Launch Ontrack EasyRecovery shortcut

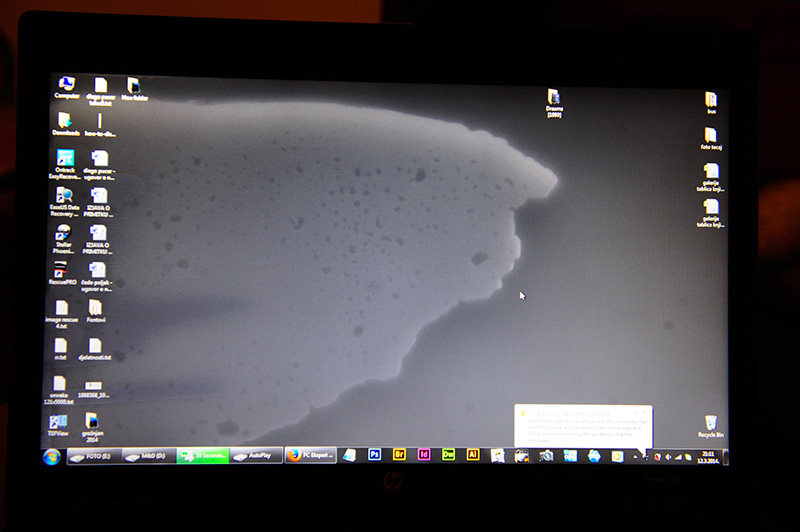point(65,164)
